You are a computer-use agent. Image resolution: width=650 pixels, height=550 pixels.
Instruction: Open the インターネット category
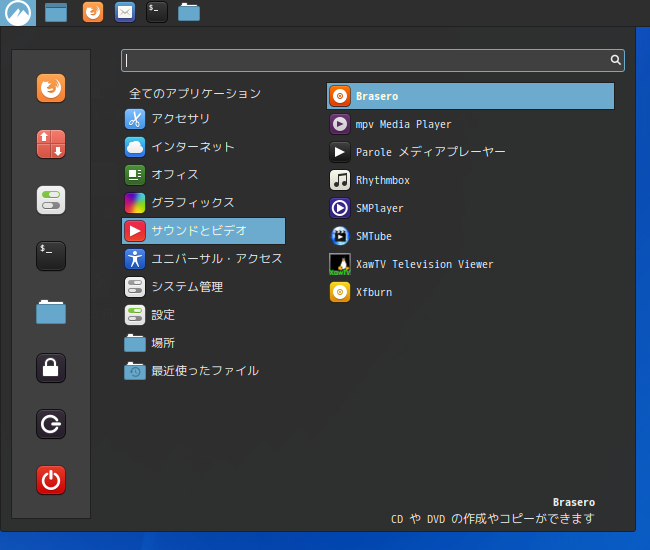(204, 147)
